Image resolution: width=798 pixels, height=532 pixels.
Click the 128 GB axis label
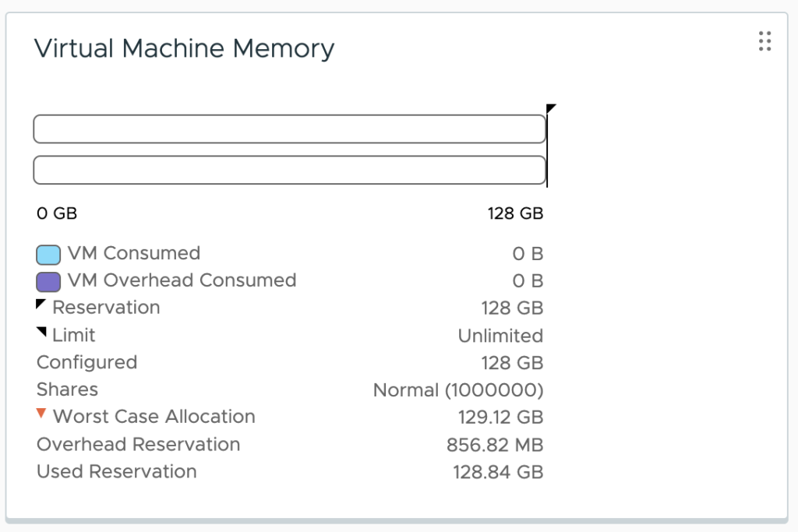[x=515, y=213]
